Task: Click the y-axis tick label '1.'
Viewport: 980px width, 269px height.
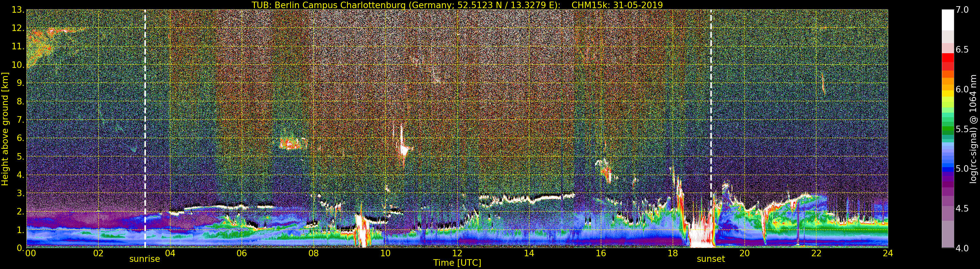Action: tap(20, 230)
